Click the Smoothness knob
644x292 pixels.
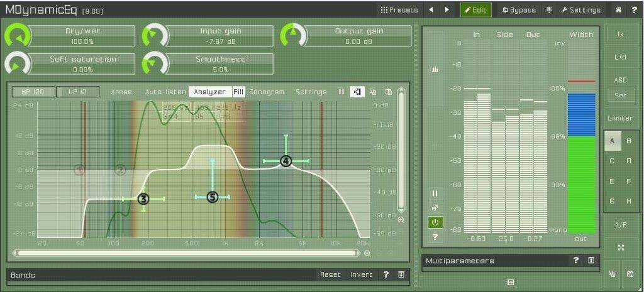click(x=155, y=64)
